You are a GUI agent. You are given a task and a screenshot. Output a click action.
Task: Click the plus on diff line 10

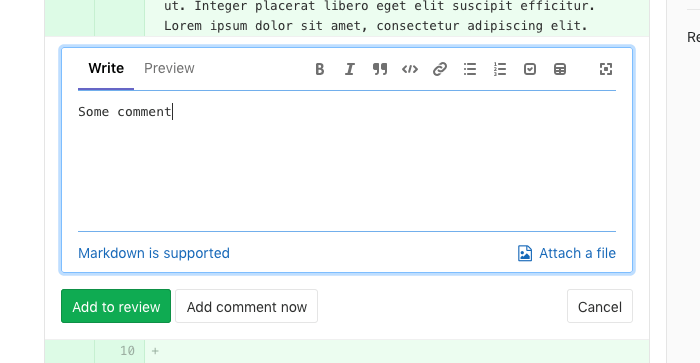pos(155,351)
